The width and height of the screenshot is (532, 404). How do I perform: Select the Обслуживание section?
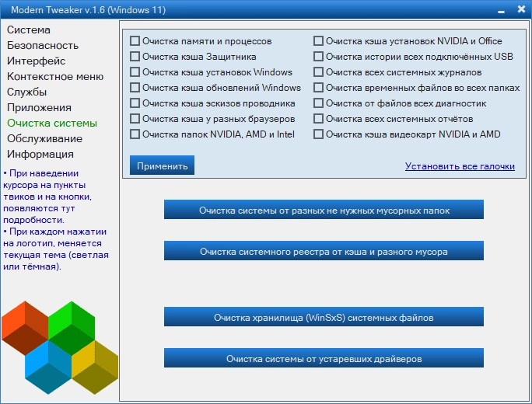click(45, 138)
